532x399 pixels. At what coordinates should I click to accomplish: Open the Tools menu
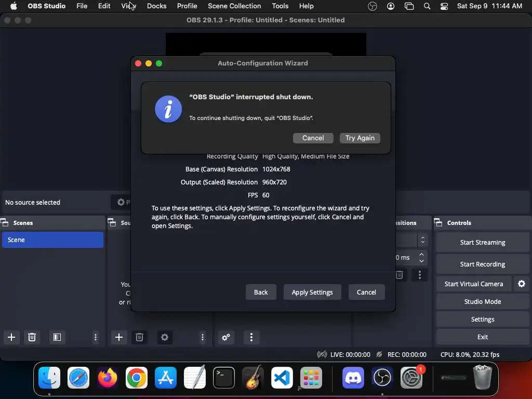(280, 6)
